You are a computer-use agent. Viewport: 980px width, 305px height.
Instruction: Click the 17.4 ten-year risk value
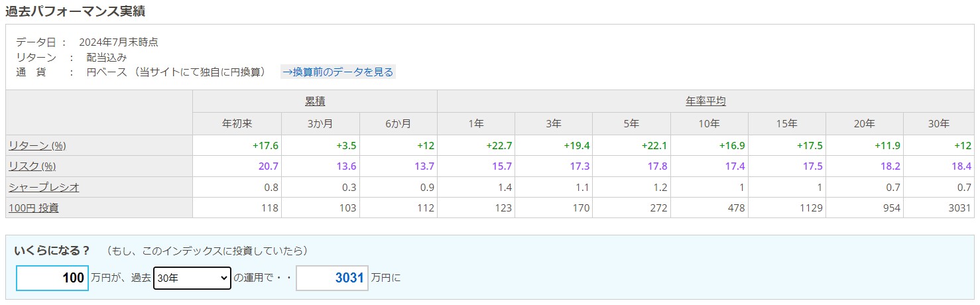[x=735, y=166]
